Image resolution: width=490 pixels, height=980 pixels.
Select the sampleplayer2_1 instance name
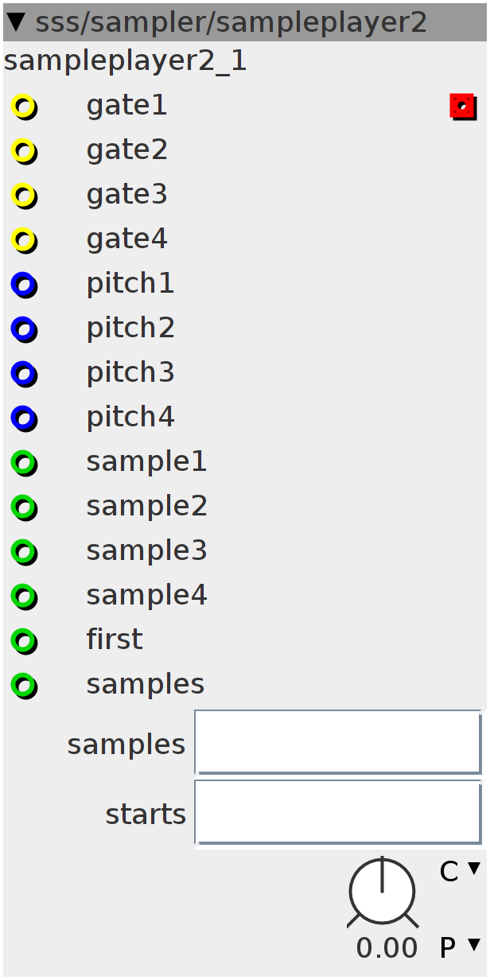coord(126,61)
